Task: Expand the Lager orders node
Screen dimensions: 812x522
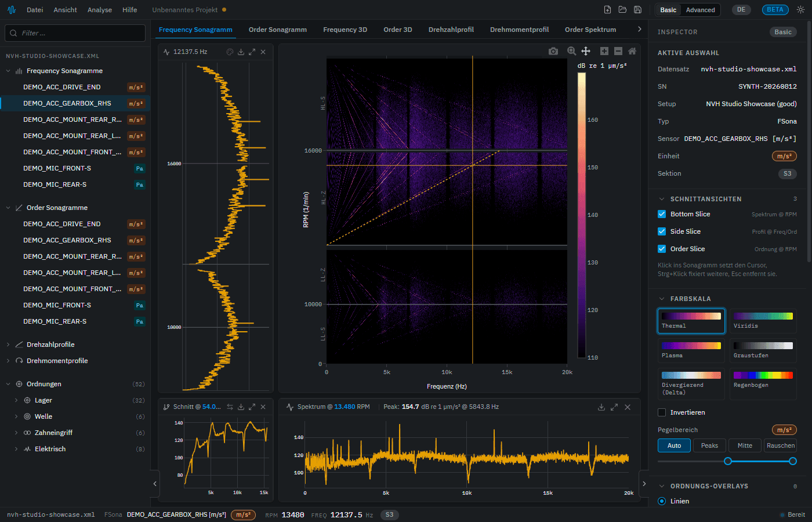Action: point(16,400)
